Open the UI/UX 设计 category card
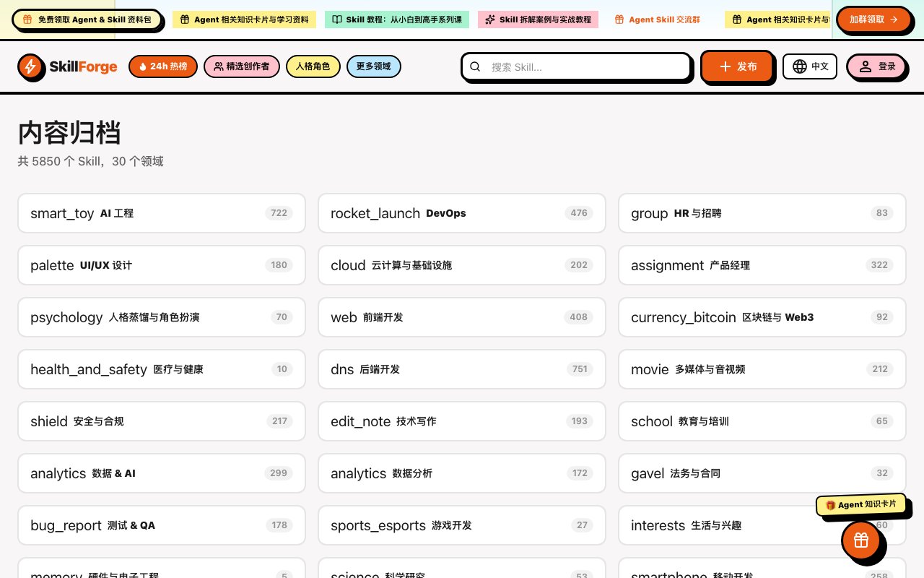Image resolution: width=924 pixels, height=578 pixels. 162,265
